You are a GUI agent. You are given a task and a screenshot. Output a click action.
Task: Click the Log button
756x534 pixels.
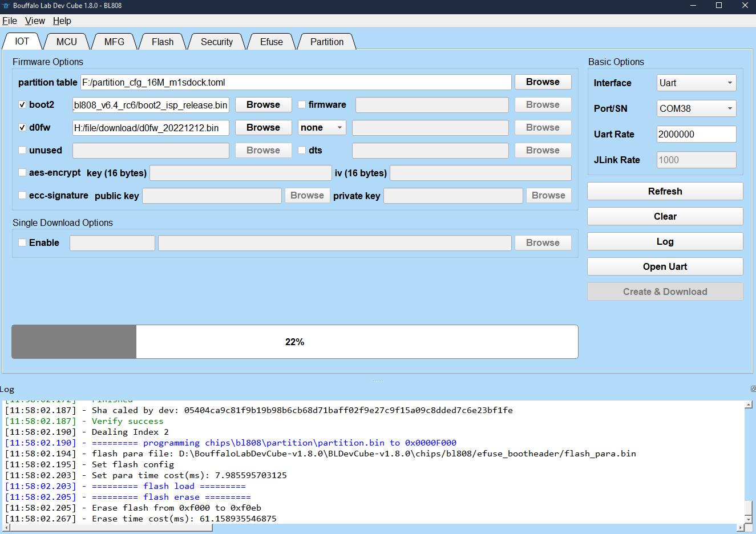pyautogui.click(x=665, y=241)
